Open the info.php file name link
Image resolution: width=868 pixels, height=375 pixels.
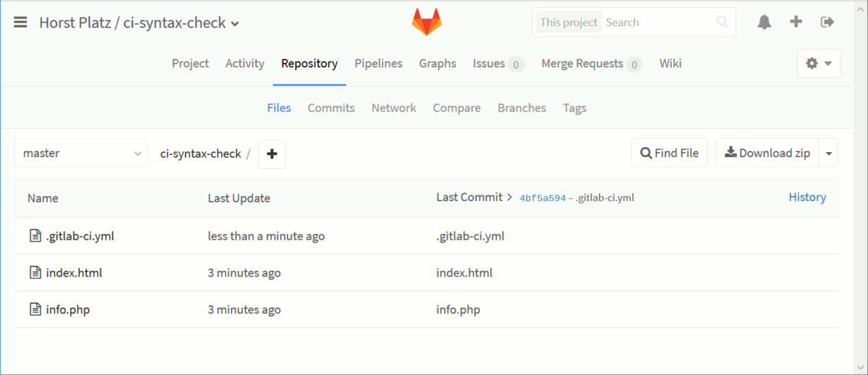[68, 310]
